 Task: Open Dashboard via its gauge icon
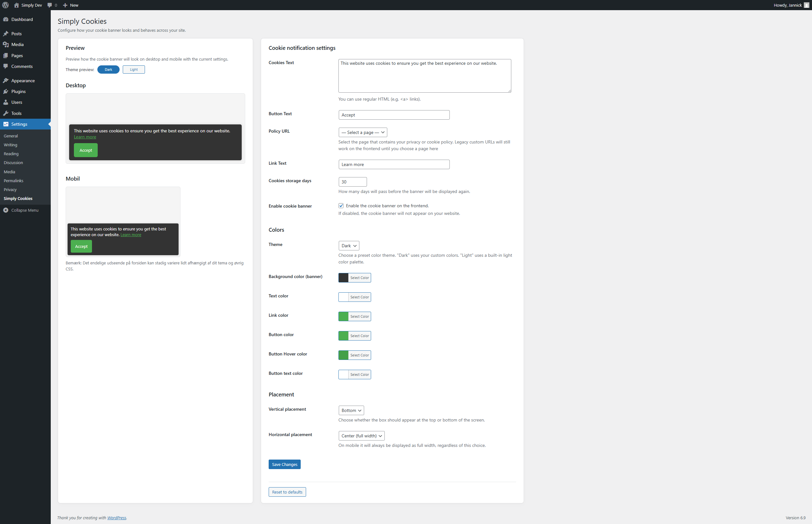6,19
